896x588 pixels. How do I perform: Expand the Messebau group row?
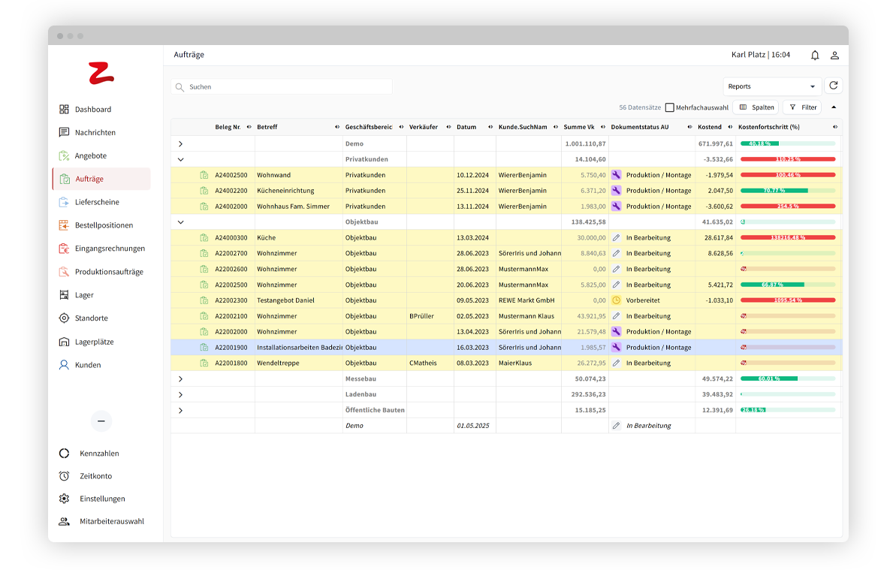180,379
